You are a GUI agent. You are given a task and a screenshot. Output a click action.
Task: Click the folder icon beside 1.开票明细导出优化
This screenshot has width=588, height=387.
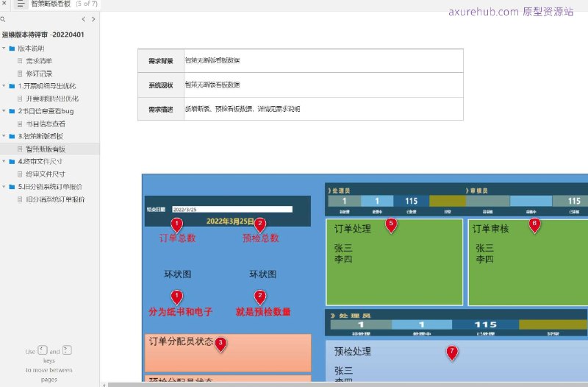point(12,86)
